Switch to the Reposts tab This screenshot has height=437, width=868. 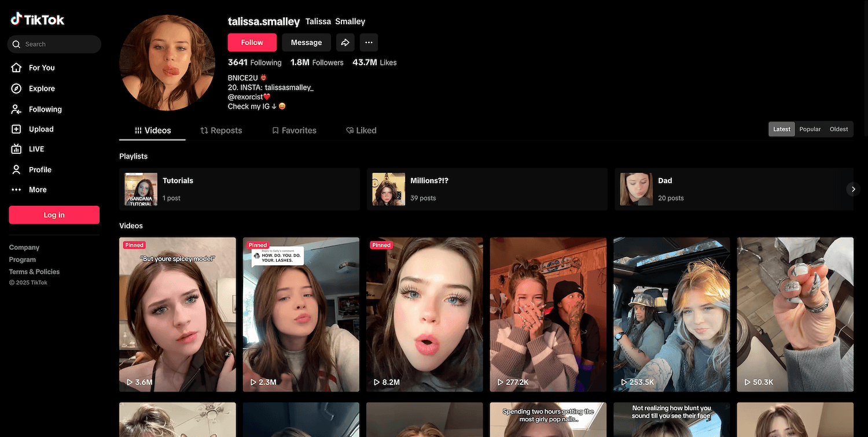tap(221, 131)
